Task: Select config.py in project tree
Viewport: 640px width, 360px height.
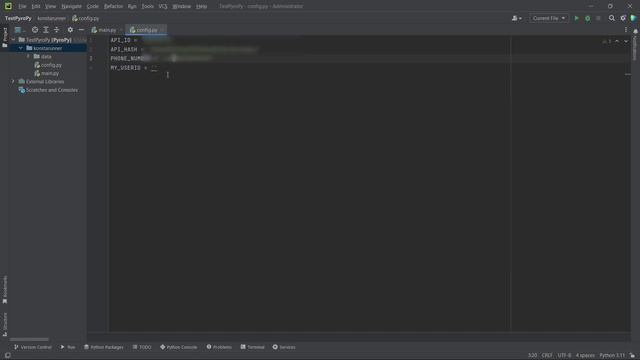Action: pos(48,65)
